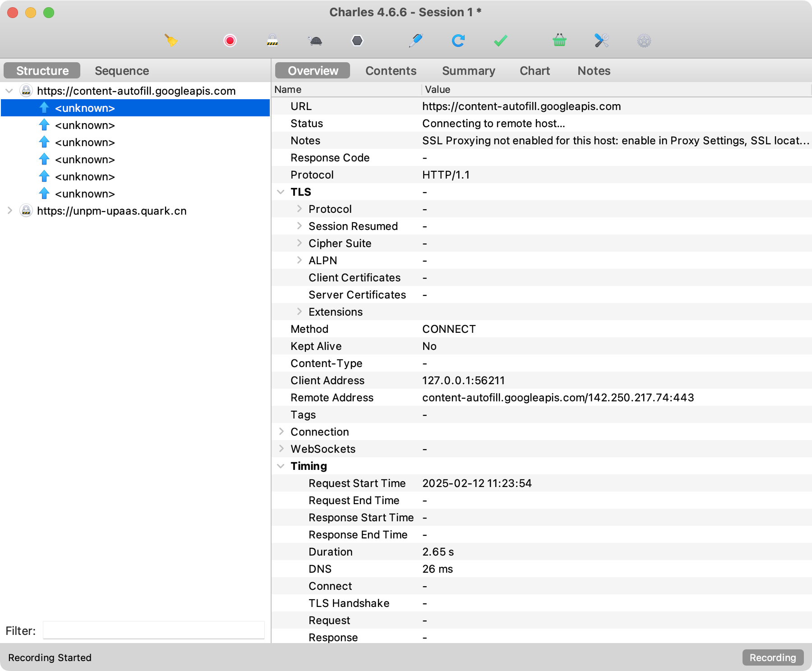Clear the current session with the broom icon
Viewport: 812px width, 671px height.
click(x=171, y=41)
